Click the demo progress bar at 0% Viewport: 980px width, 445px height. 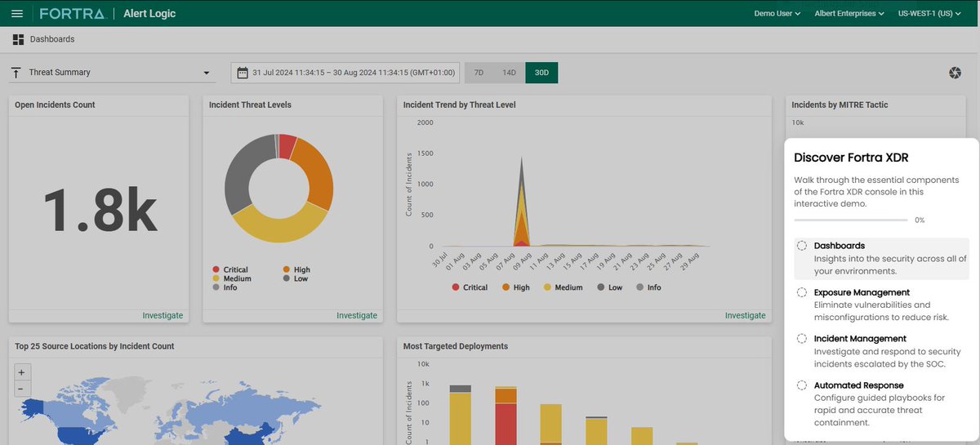(x=850, y=220)
